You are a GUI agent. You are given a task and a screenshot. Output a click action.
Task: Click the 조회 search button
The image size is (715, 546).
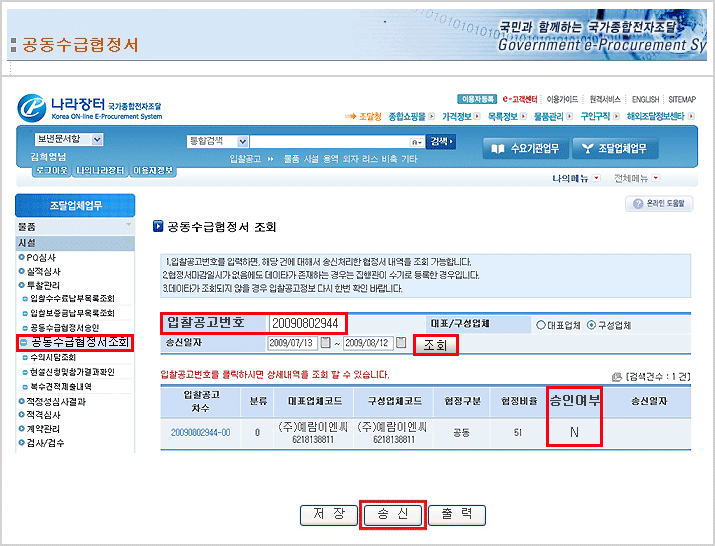point(435,344)
